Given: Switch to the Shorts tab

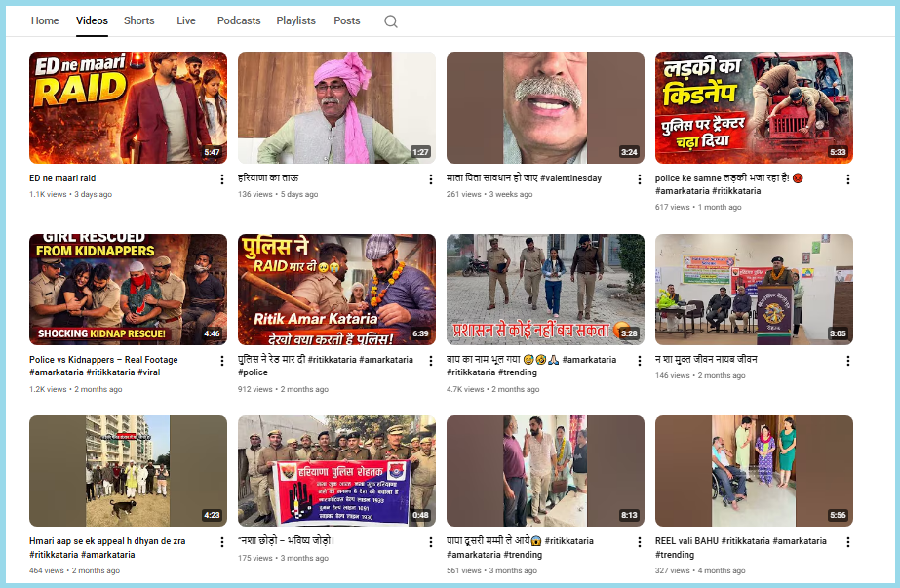Looking at the screenshot, I should (x=139, y=20).
